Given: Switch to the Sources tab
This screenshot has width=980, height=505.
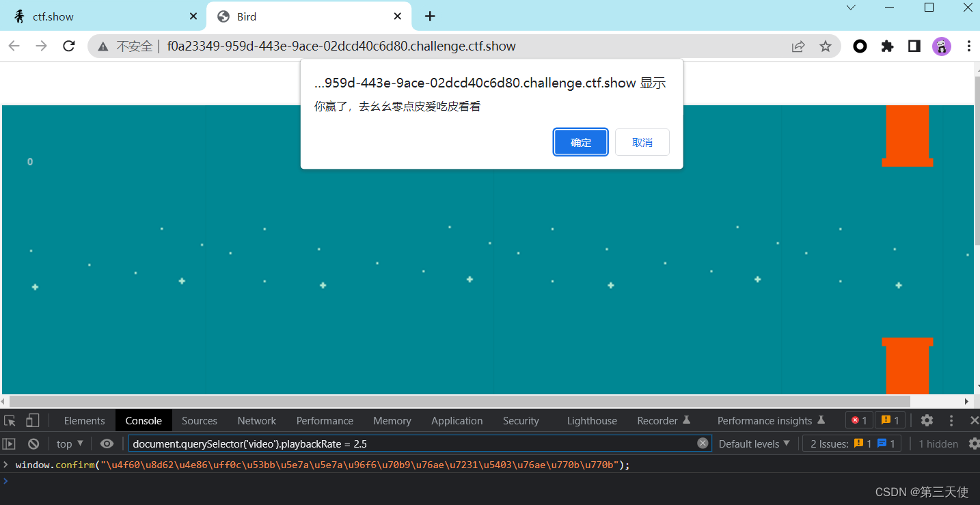Looking at the screenshot, I should (x=200, y=420).
